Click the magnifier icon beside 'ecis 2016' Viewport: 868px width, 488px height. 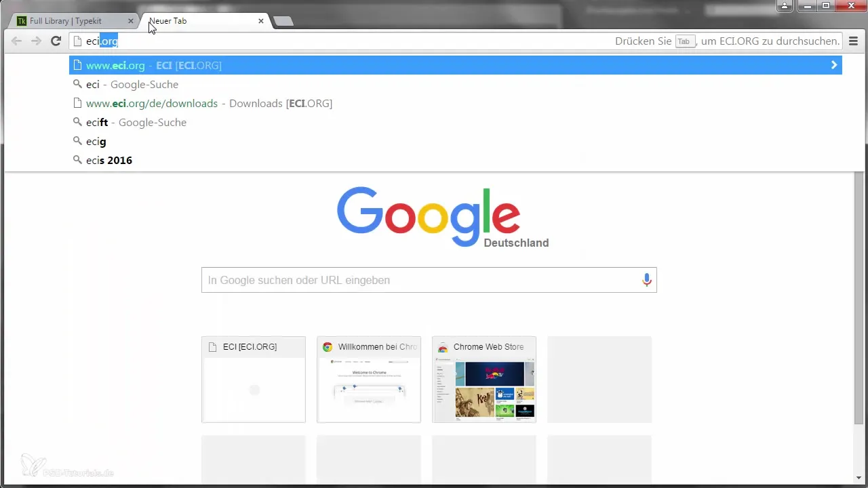click(x=77, y=161)
